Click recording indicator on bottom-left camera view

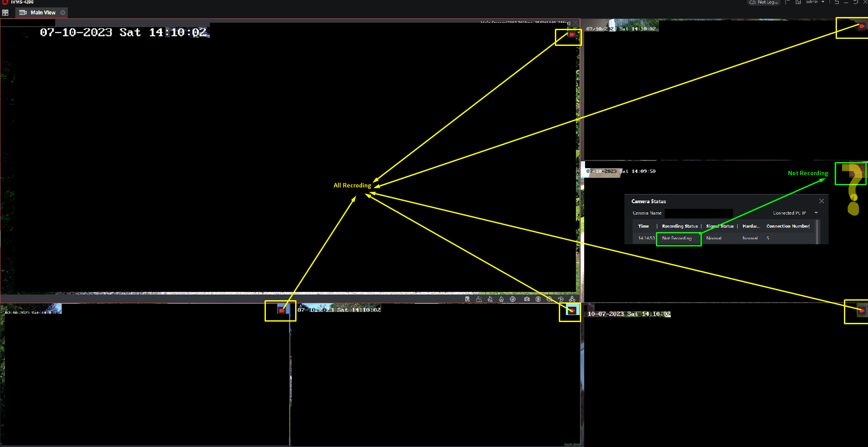[x=282, y=311]
